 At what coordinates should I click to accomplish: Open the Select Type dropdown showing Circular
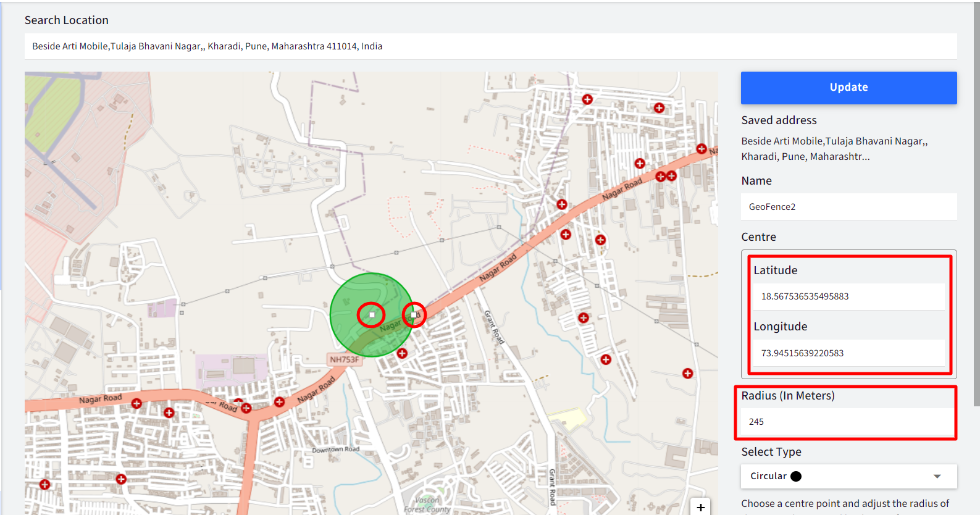pos(848,476)
